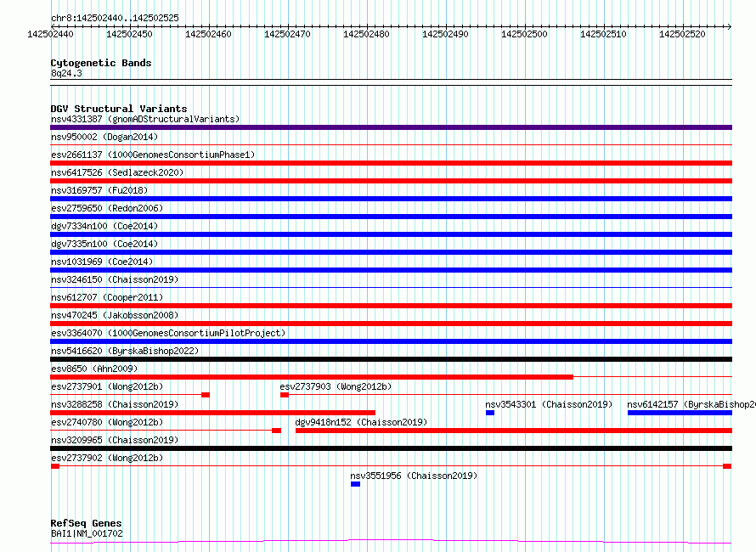Select the nsv3543301 blue variant block
Image resolution: width=756 pixels, height=552 pixels.
click(490, 413)
